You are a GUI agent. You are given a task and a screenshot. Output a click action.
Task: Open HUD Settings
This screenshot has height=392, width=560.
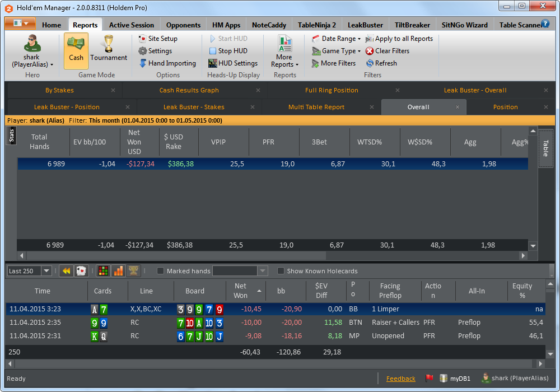click(233, 63)
